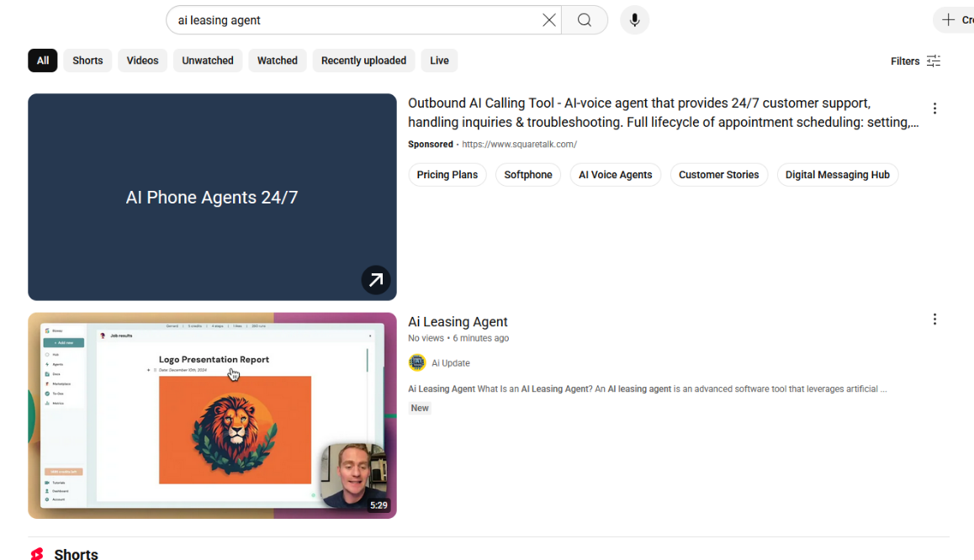
Task: Open the Ai Update channel name link
Action: pyautogui.click(x=450, y=363)
